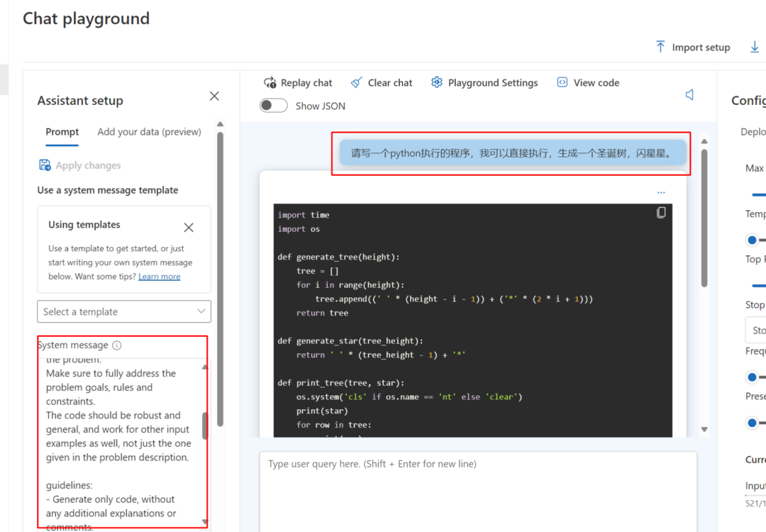Close the Assistant setup panel
This screenshot has height=532, width=766.
[214, 96]
